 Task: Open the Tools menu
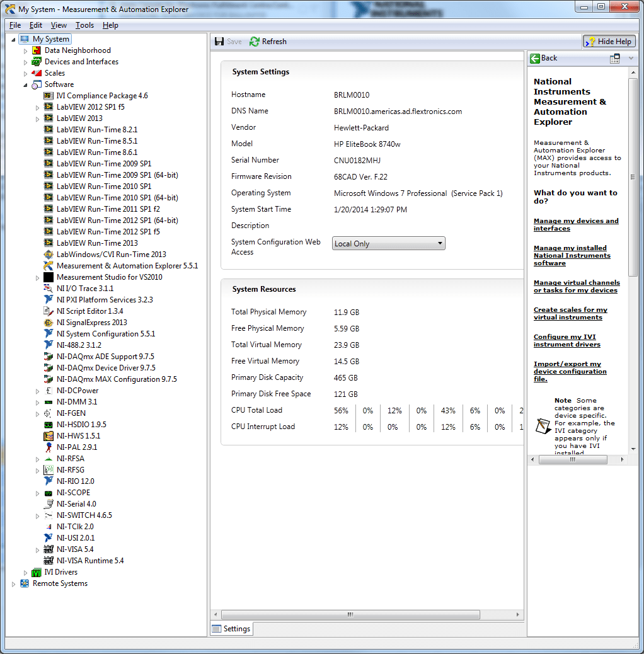(x=84, y=25)
